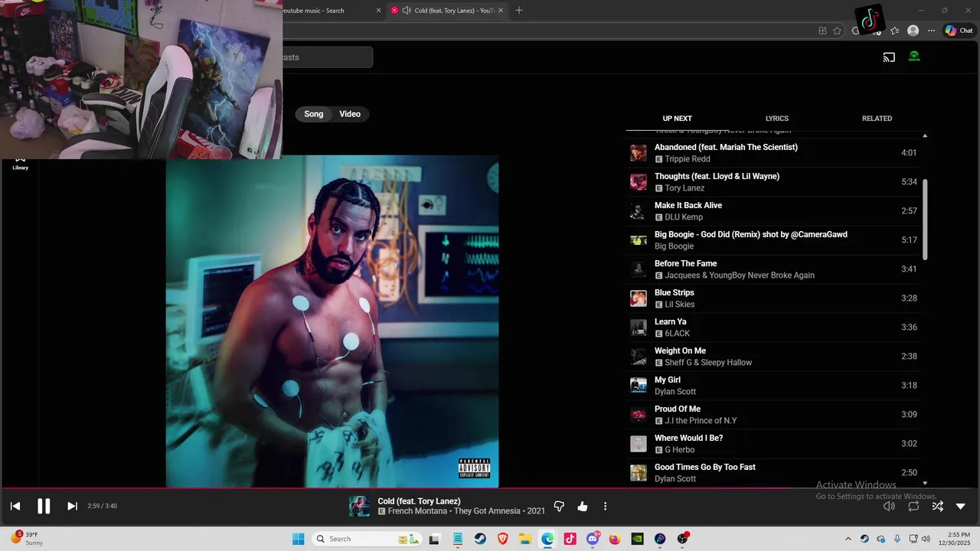Open browser Settings and more menu
This screenshot has width=980, height=551.
click(931, 31)
